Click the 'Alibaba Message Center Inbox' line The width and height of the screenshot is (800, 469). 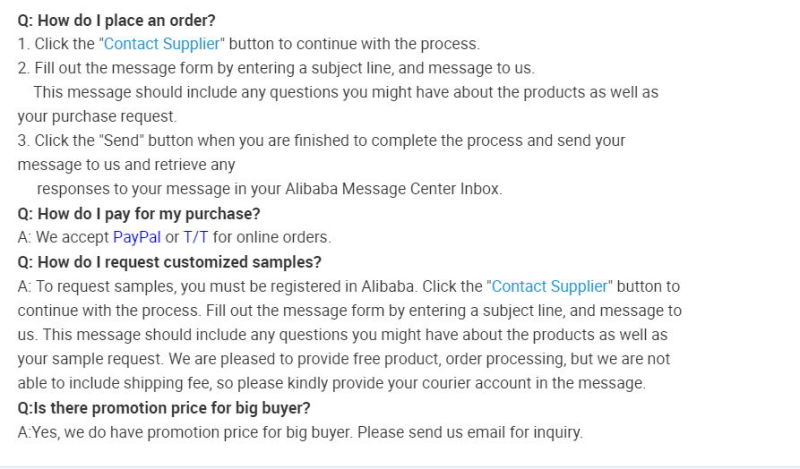[269, 189]
